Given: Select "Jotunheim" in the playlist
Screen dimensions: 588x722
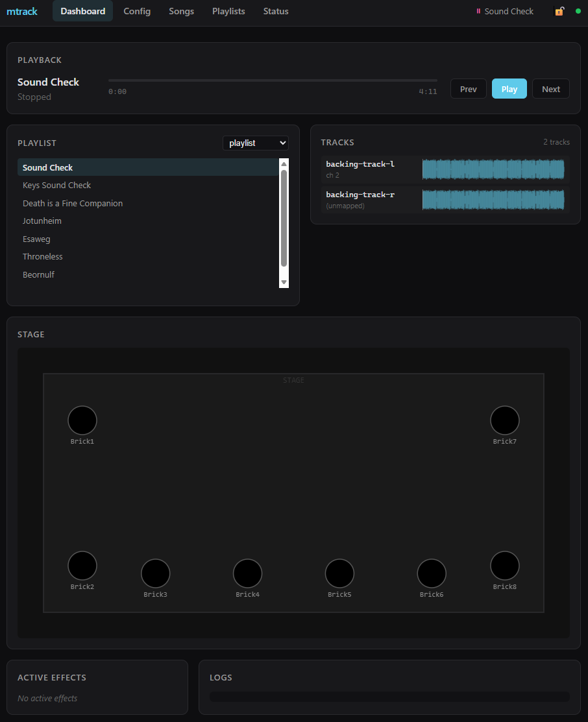Looking at the screenshot, I should coord(42,221).
